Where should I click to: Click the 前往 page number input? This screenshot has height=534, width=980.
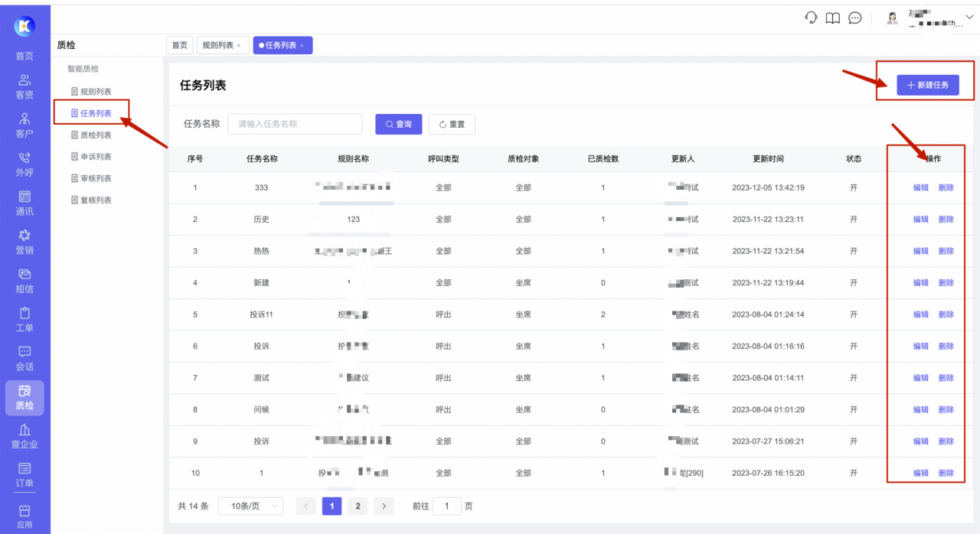click(x=447, y=506)
